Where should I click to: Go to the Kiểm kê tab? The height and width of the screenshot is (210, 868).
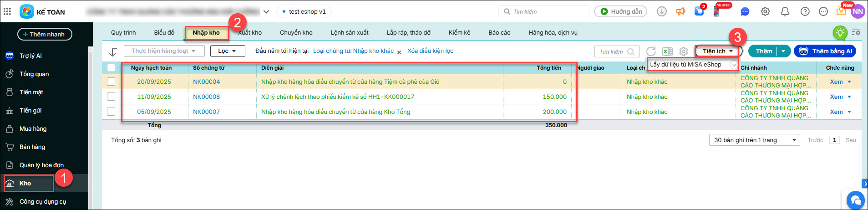point(459,33)
